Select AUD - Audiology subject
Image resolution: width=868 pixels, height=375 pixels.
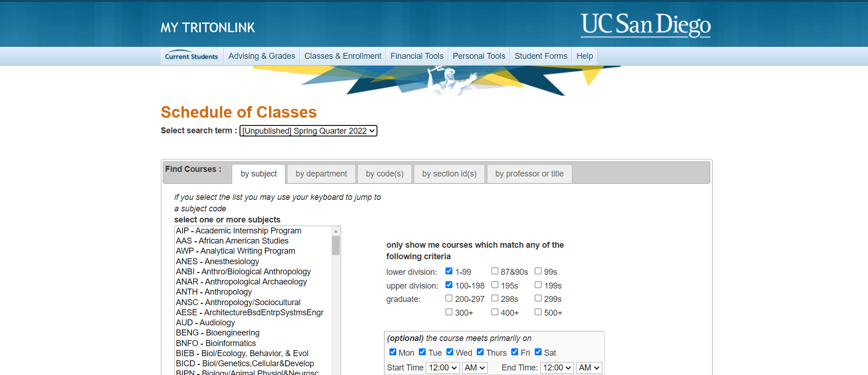pos(253,323)
